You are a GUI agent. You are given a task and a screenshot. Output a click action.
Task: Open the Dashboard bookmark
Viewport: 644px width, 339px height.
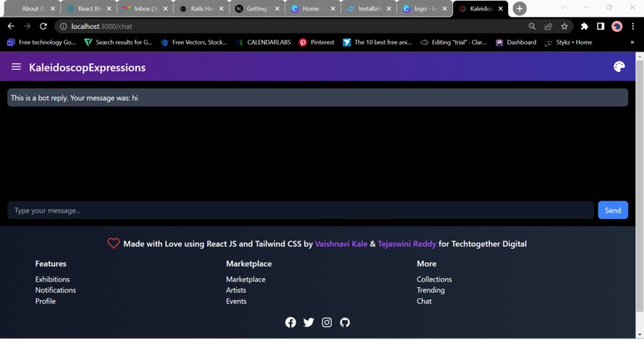[x=516, y=42]
